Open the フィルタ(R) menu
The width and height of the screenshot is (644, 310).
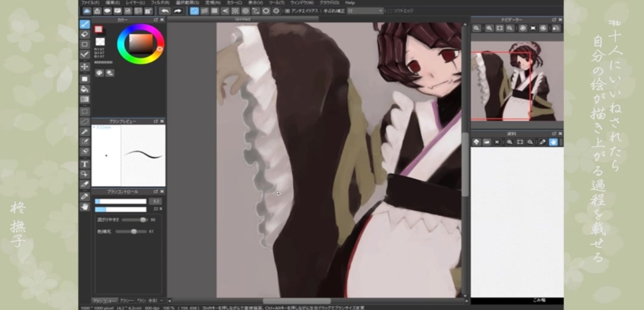point(159,3)
